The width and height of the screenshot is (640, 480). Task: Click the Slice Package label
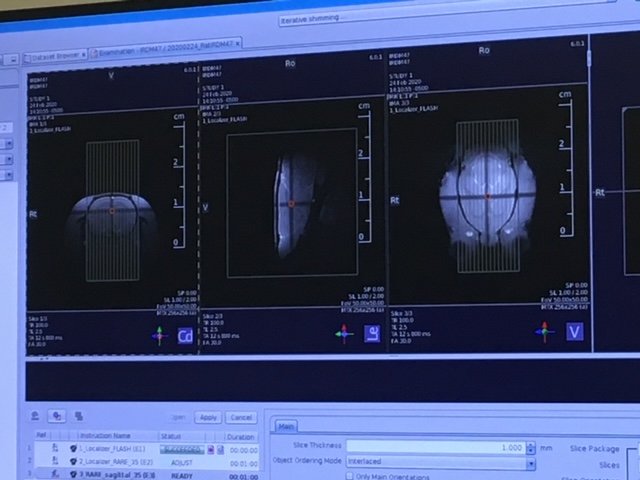click(x=595, y=449)
